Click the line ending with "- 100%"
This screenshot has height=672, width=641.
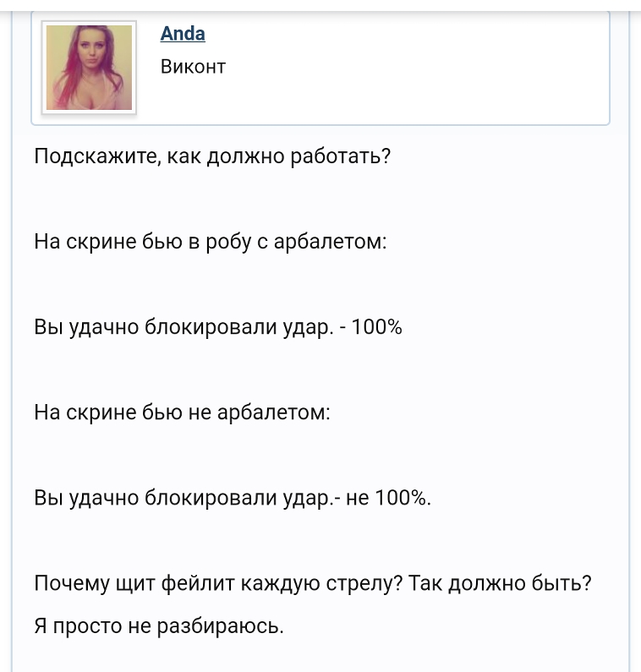218,328
